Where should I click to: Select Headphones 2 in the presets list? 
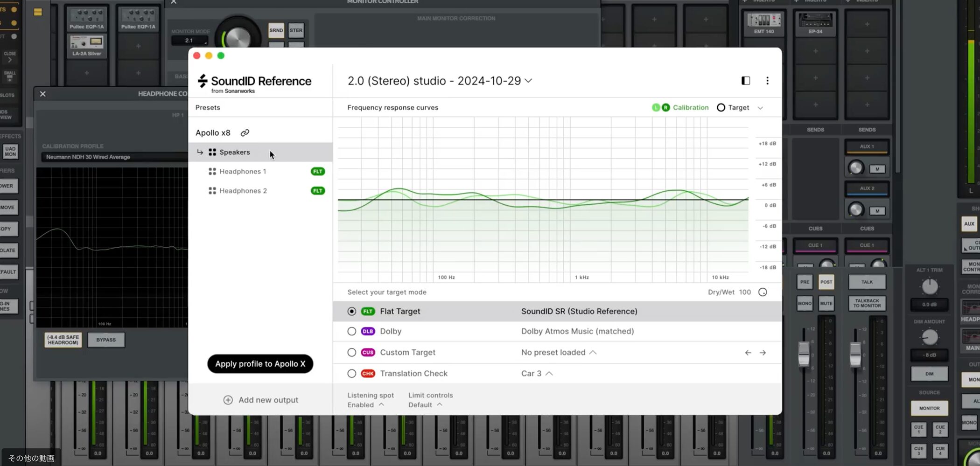tap(243, 191)
